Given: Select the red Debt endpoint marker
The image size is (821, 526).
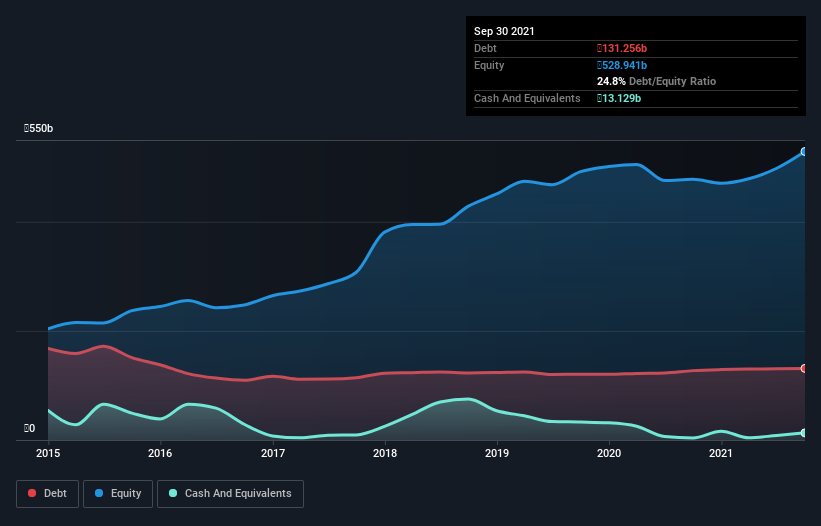Looking at the screenshot, I should [804, 368].
